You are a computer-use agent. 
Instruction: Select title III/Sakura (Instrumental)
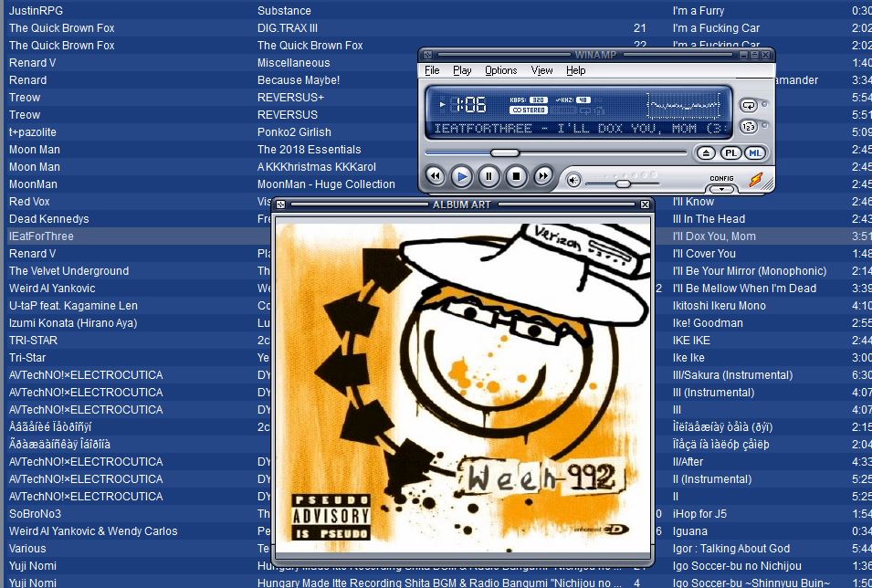pos(733,375)
